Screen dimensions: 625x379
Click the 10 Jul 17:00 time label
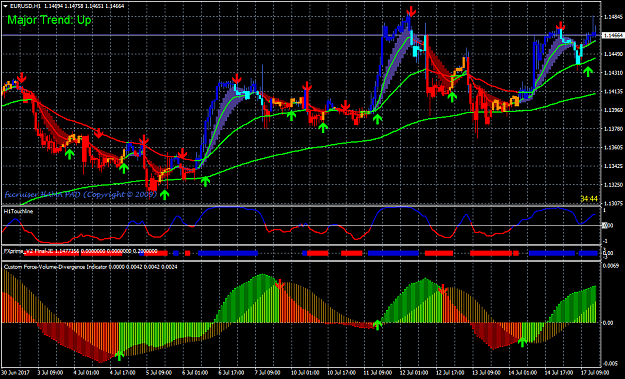tap(341, 373)
